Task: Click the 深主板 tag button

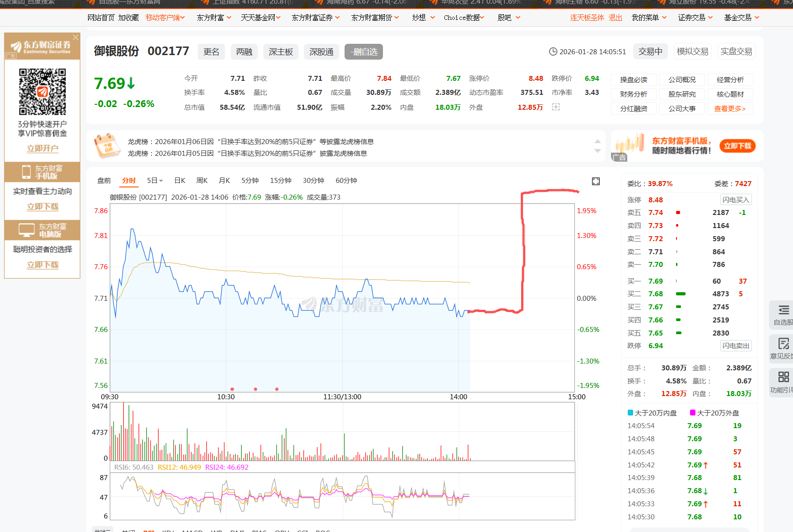Action: pyautogui.click(x=281, y=52)
